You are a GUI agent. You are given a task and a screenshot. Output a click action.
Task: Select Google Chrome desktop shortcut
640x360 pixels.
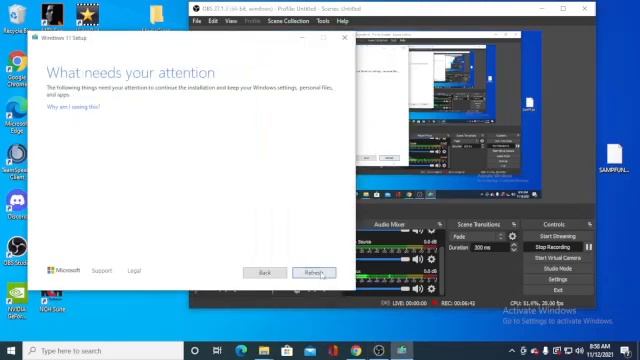(x=17, y=69)
